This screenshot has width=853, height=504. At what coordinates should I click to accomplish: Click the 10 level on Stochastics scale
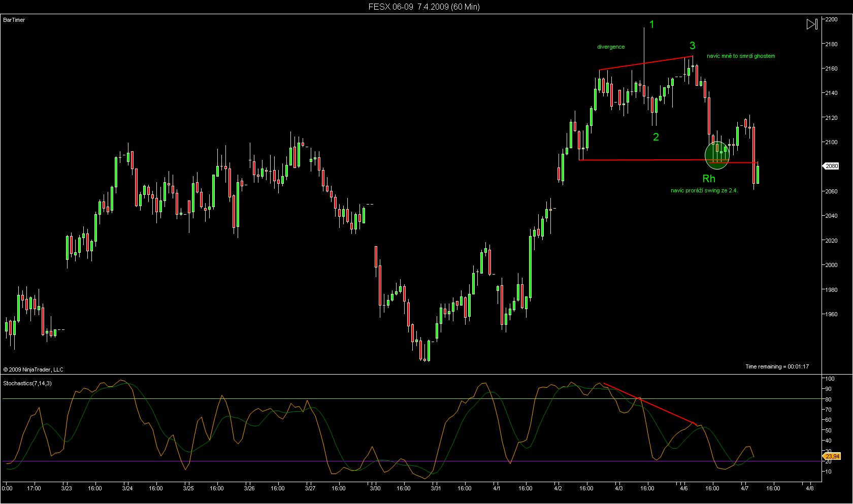pyautogui.click(x=829, y=472)
